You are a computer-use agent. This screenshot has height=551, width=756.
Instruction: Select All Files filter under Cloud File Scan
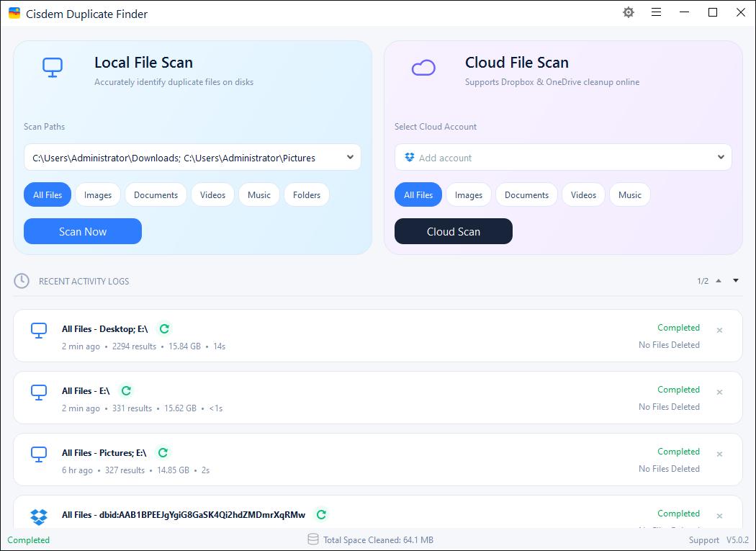pos(418,195)
